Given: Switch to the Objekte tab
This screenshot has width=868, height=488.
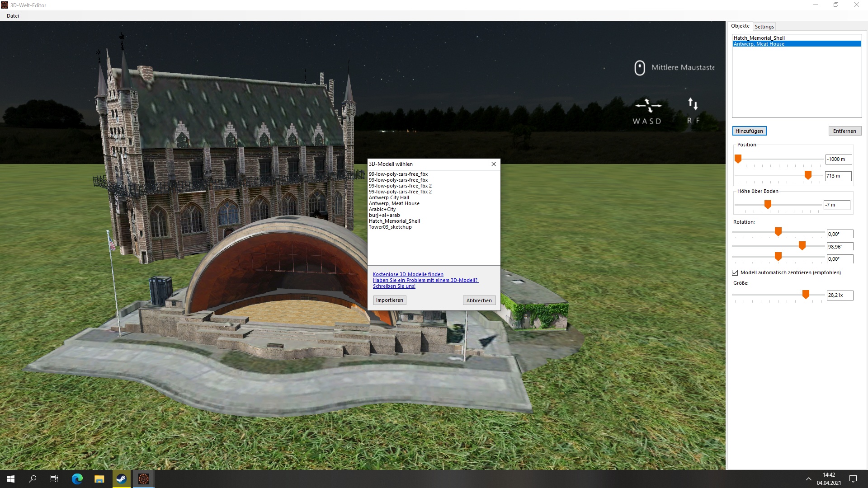Looking at the screenshot, I should [x=740, y=26].
